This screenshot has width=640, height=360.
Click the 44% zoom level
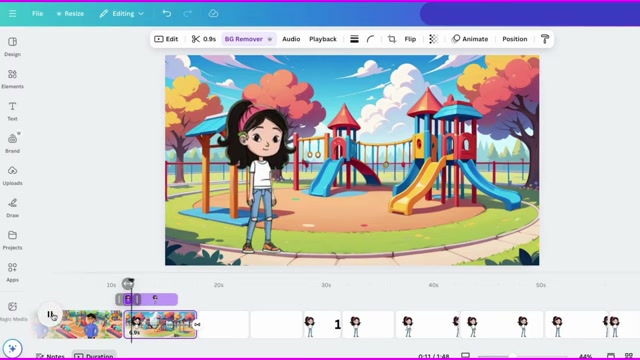pyautogui.click(x=585, y=356)
